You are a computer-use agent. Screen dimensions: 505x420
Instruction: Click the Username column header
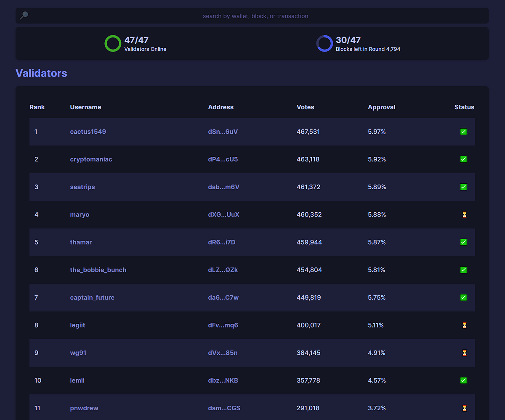(x=85, y=107)
